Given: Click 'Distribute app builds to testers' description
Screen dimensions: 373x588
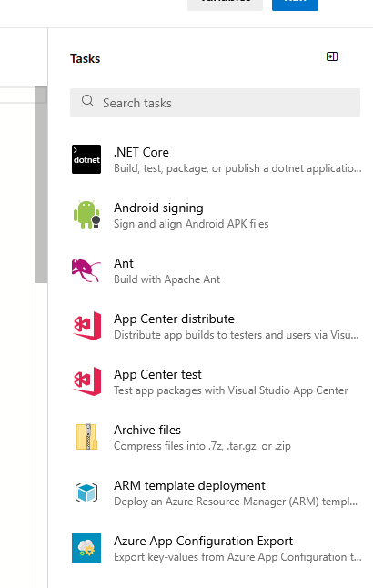Looking at the screenshot, I should [237, 335].
